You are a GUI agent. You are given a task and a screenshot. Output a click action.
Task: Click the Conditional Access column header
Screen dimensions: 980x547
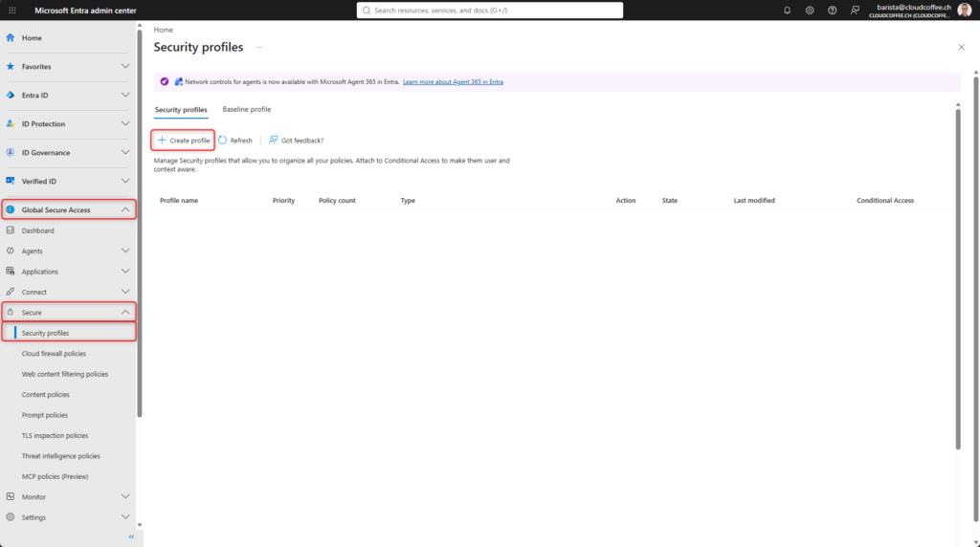tap(885, 201)
